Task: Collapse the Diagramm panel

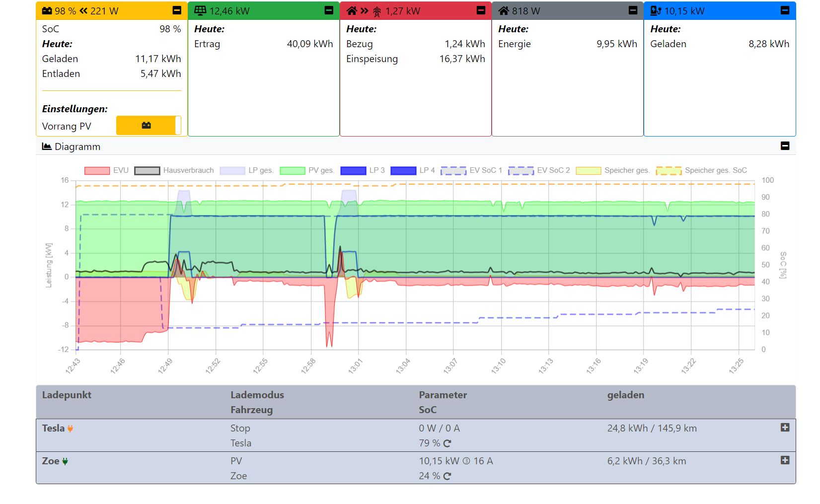Action: (x=785, y=146)
